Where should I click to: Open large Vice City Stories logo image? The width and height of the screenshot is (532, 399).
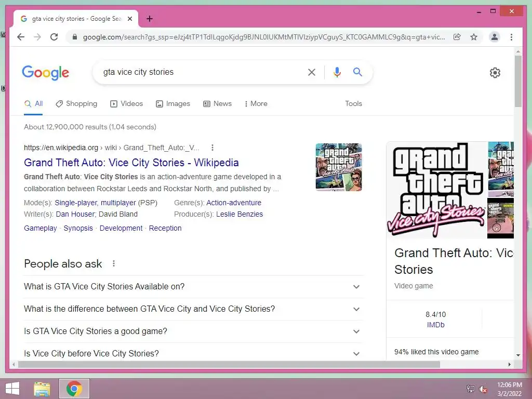pyautogui.click(x=436, y=190)
